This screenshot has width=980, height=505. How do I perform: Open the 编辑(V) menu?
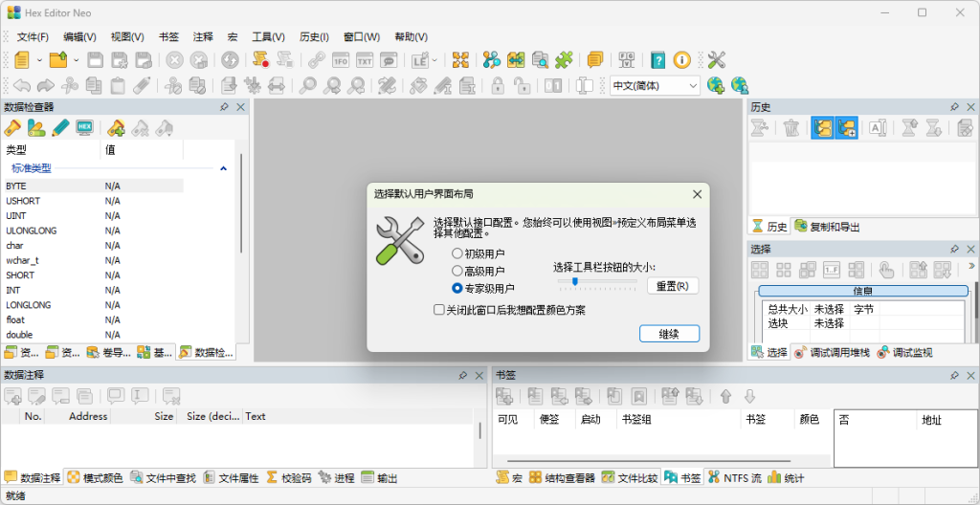[x=80, y=37]
